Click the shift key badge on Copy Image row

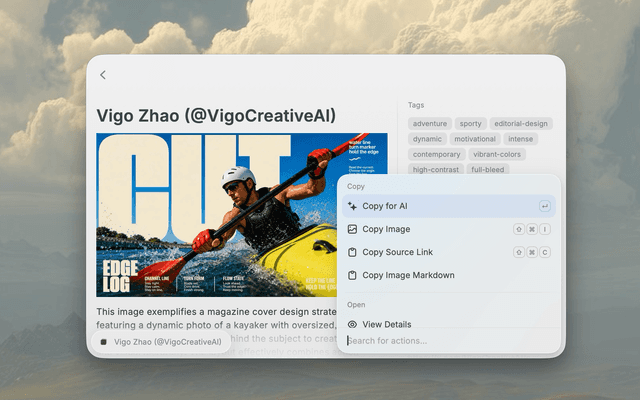coord(518,229)
